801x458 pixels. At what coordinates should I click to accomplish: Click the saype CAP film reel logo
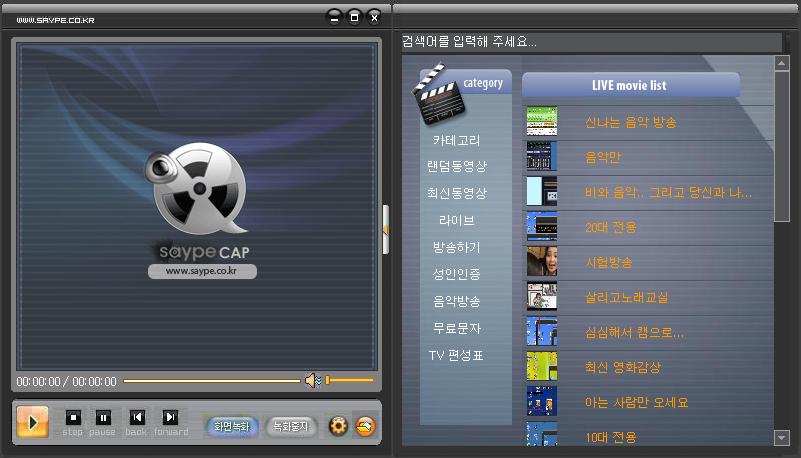[197, 190]
